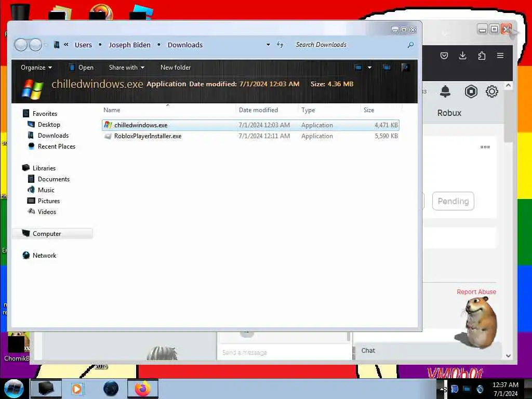Click the dark globe taskbar icon
The width and height of the screenshot is (532, 399).
coord(111,389)
